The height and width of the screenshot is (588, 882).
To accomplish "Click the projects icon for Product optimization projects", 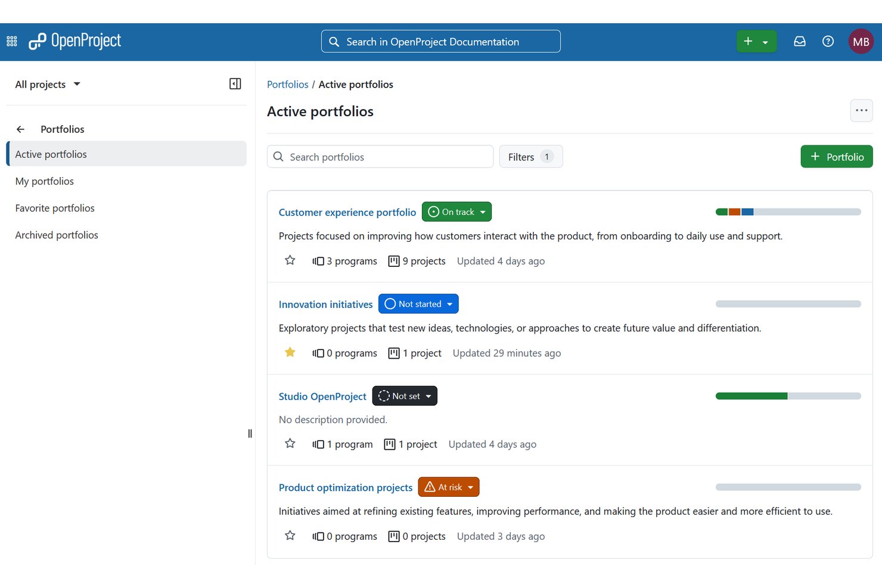I will coord(394,536).
